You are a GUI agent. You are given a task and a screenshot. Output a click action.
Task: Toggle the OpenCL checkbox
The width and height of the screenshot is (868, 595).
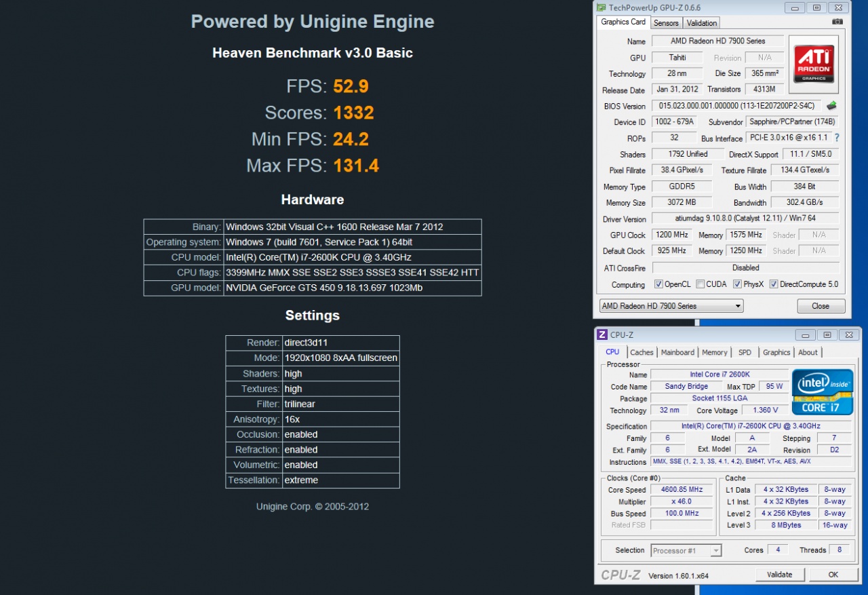click(658, 284)
